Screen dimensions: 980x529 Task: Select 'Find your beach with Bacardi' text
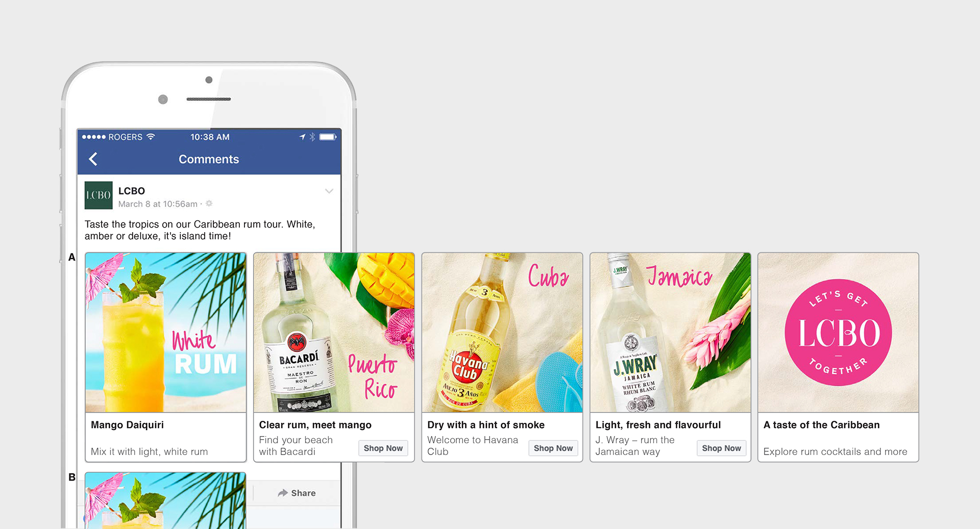pos(296,445)
